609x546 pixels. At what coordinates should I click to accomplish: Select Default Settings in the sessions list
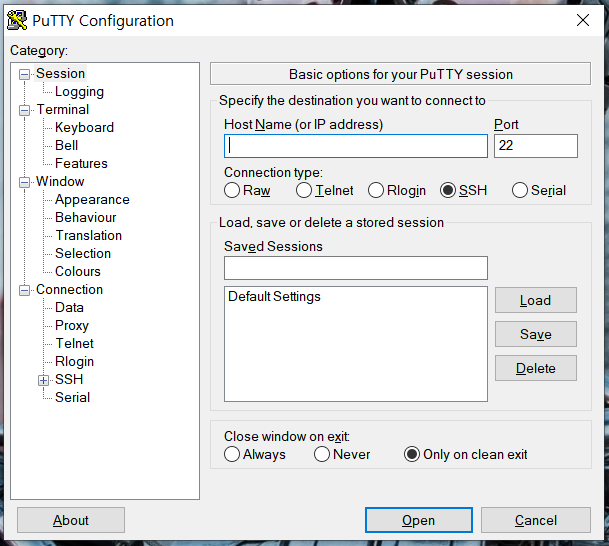(274, 296)
